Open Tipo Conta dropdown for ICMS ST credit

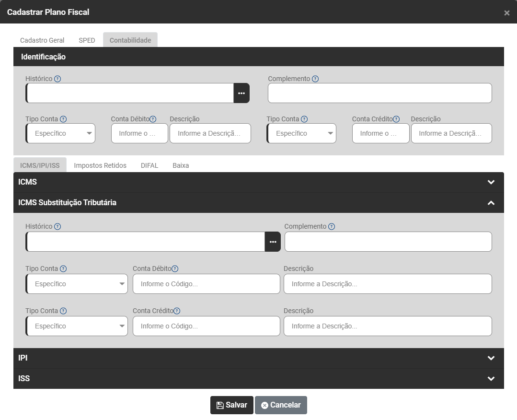77,326
